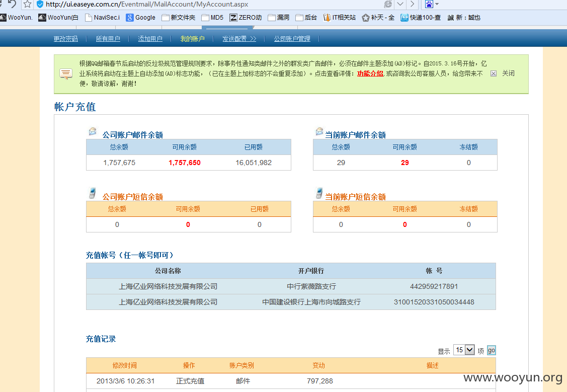Click the 正式充值 operation cell
Viewport: 567px width, 392px height.
(190, 381)
